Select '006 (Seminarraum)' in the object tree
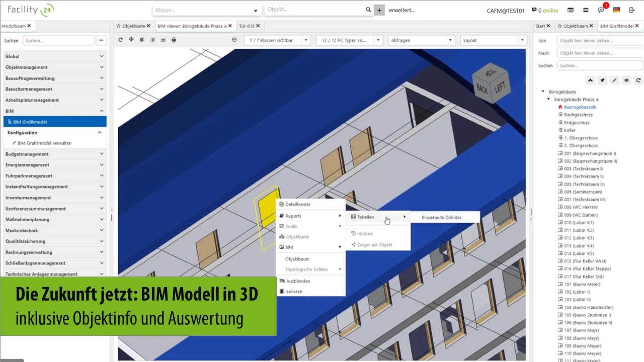 point(583,192)
